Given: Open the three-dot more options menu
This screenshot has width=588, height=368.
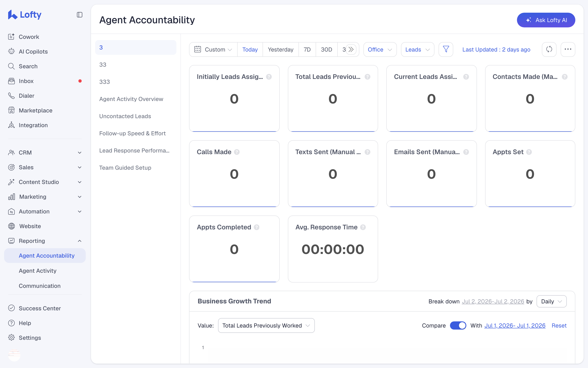Looking at the screenshot, I should pos(568,49).
